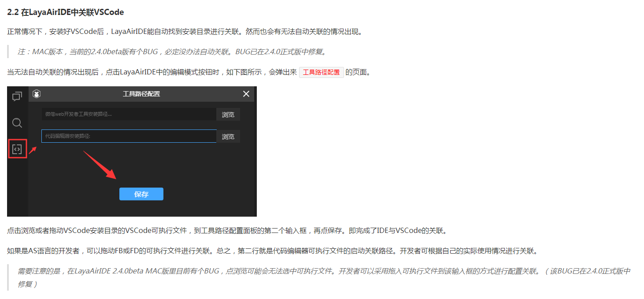
Task: Click the chat panel icon in sidebar
Action: tap(17, 96)
